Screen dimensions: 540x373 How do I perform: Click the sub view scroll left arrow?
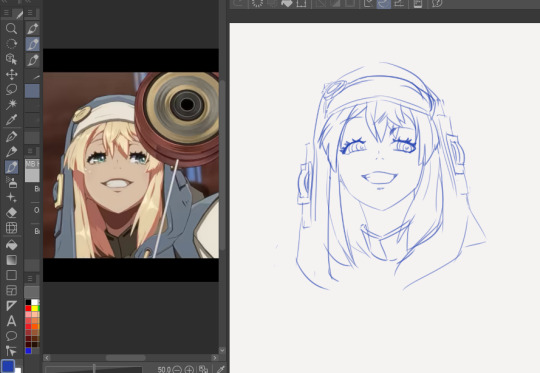(x=47, y=358)
